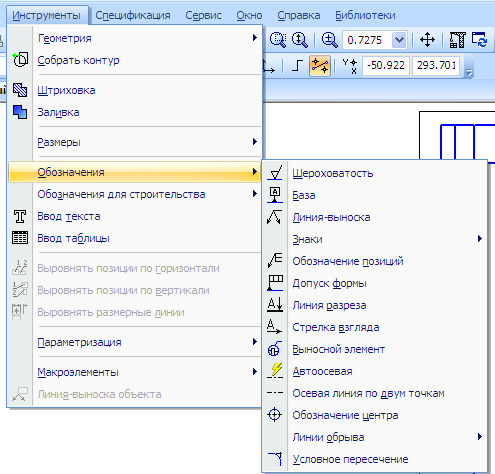Click the Выносной элемент detail view icon
Screen dimensions: 495x474
point(275,349)
